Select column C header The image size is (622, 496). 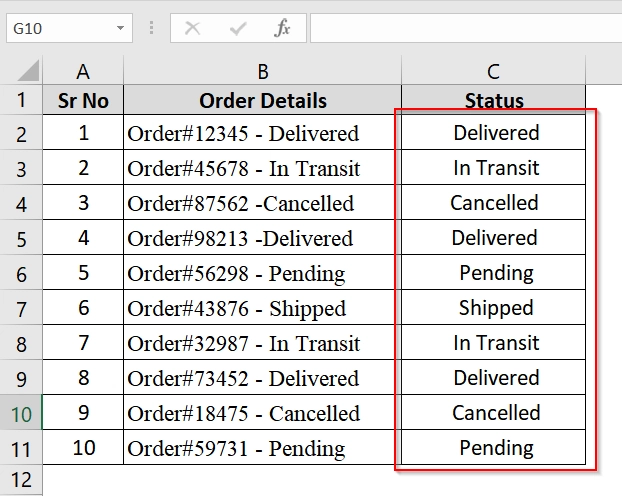pos(493,71)
